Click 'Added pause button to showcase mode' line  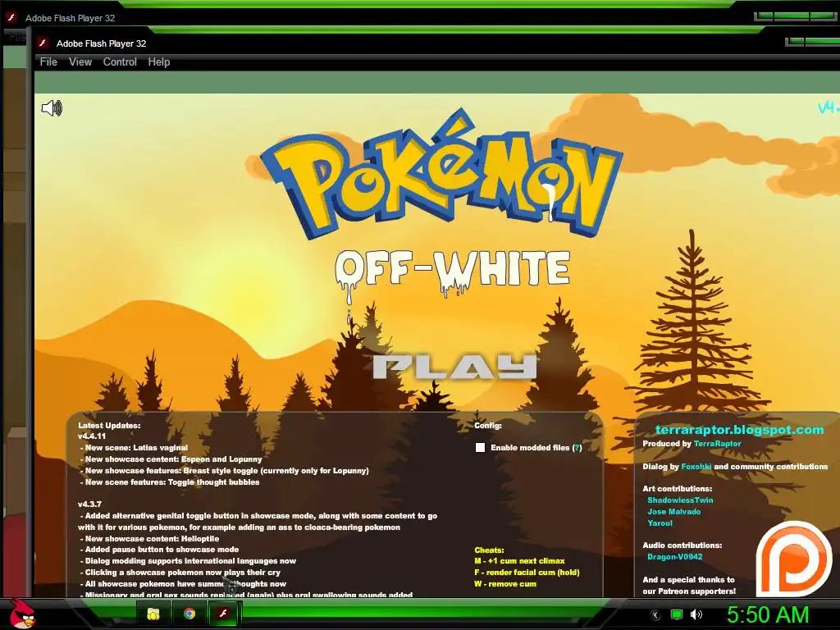(x=162, y=550)
